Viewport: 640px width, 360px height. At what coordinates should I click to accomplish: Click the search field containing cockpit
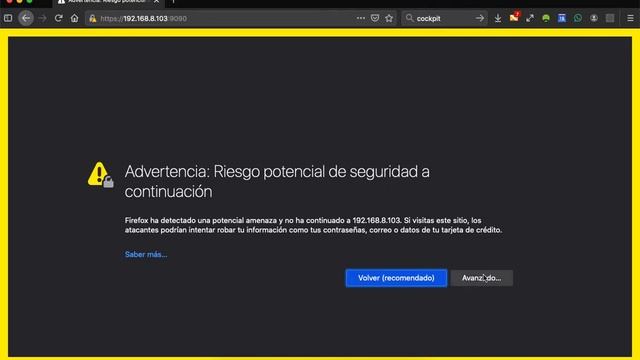[444, 18]
